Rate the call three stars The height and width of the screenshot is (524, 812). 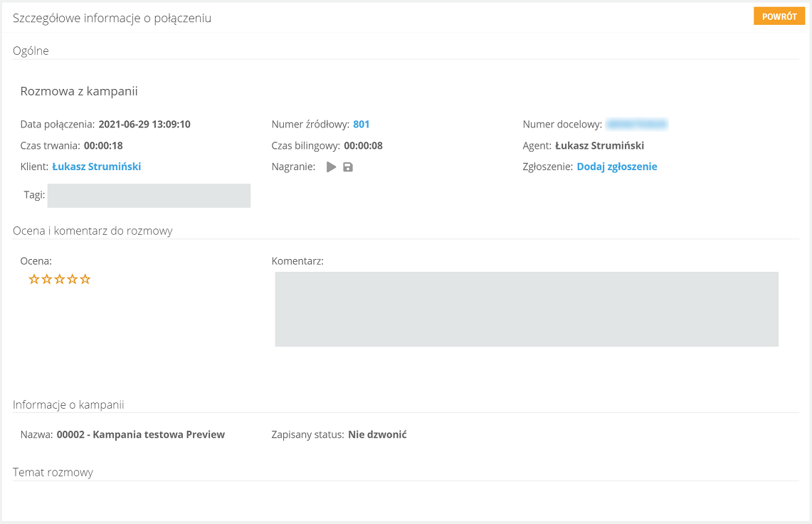pyautogui.click(x=60, y=279)
